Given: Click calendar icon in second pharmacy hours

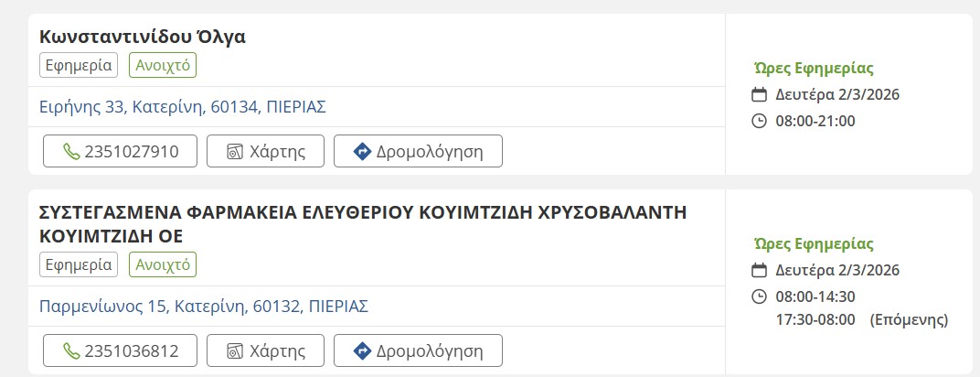Looking at the screenshot, I should (x=759, y=270).
